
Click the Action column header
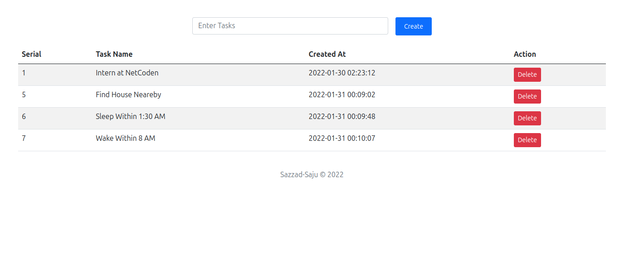pyautogui.click(x=525, y=54)
